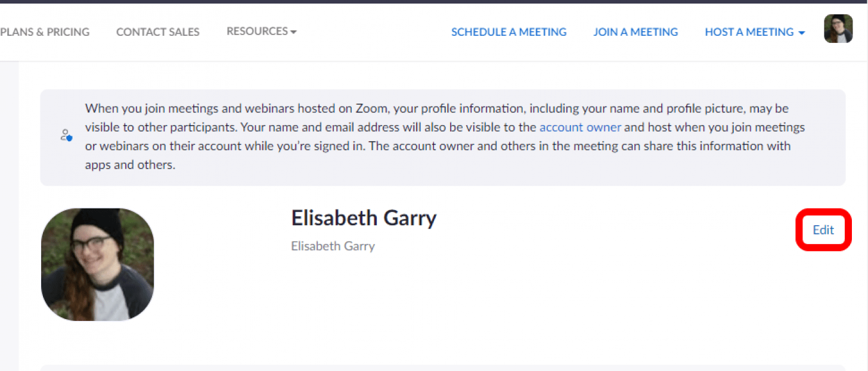This screenshot has width=868, height=371.
Task: Click the privacy notice person icon
Action: (x=66, y=135)
